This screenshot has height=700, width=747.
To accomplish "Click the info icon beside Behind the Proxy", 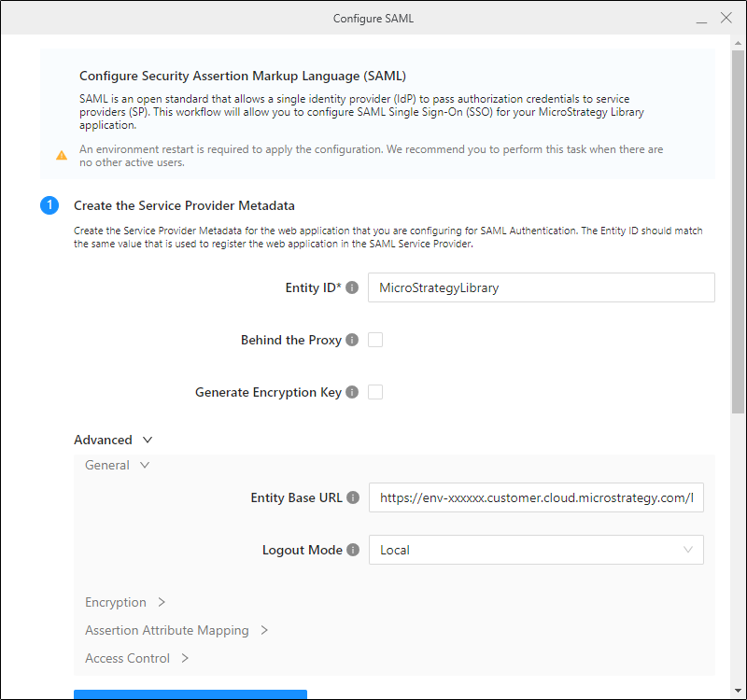I will point(352,341).
